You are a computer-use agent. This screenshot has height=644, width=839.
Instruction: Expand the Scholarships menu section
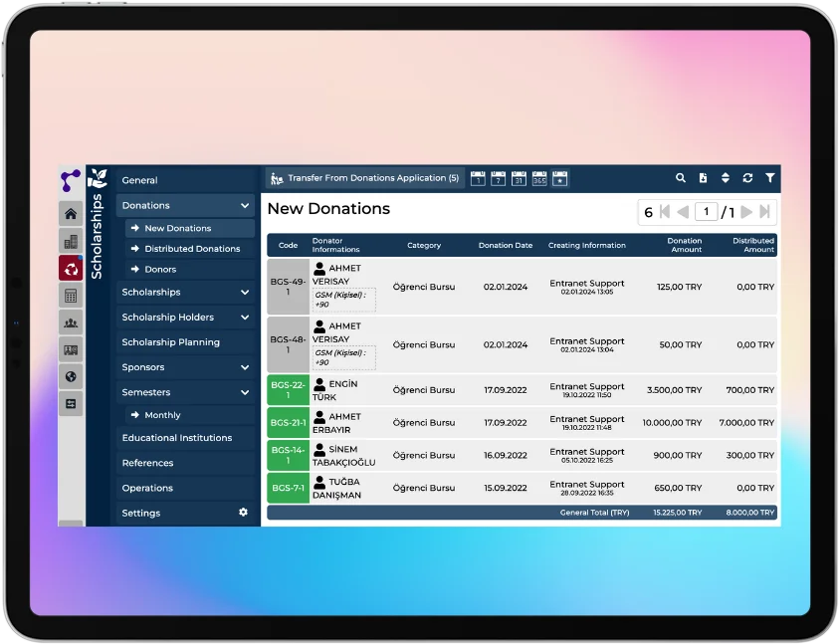[244, 293]
